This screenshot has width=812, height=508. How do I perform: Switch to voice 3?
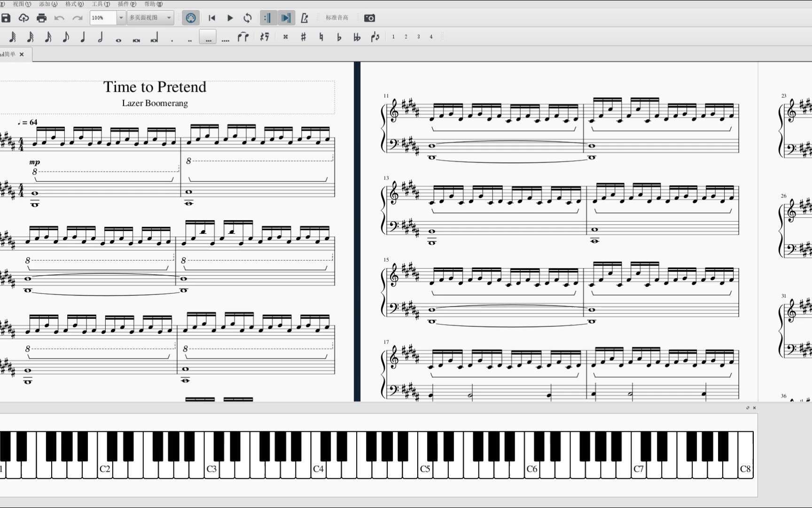click(419, 37)
